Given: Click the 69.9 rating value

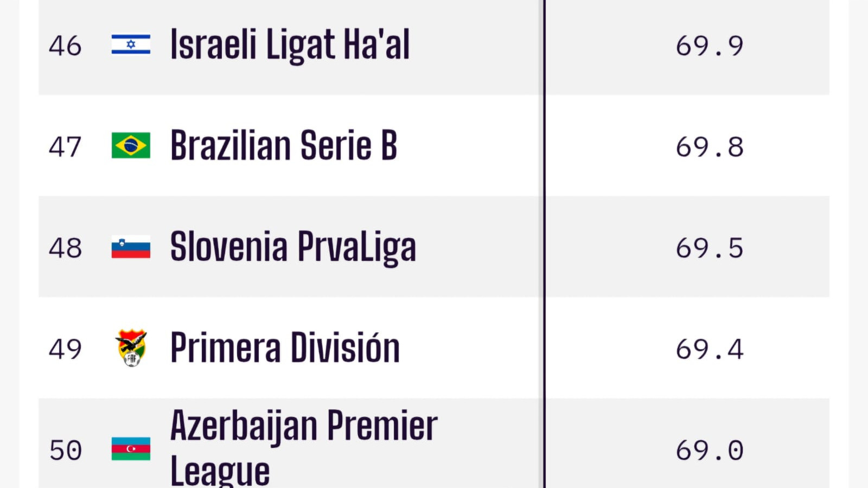Looking at the screenshot, I should point(709,46).
